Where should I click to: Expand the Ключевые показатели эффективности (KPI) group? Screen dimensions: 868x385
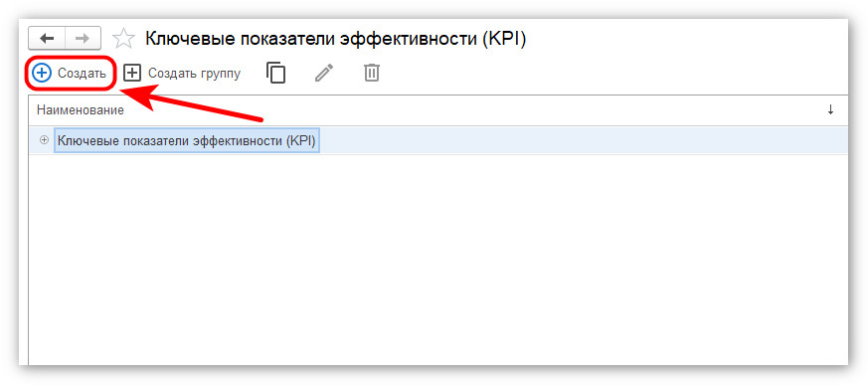click(45, 140)
